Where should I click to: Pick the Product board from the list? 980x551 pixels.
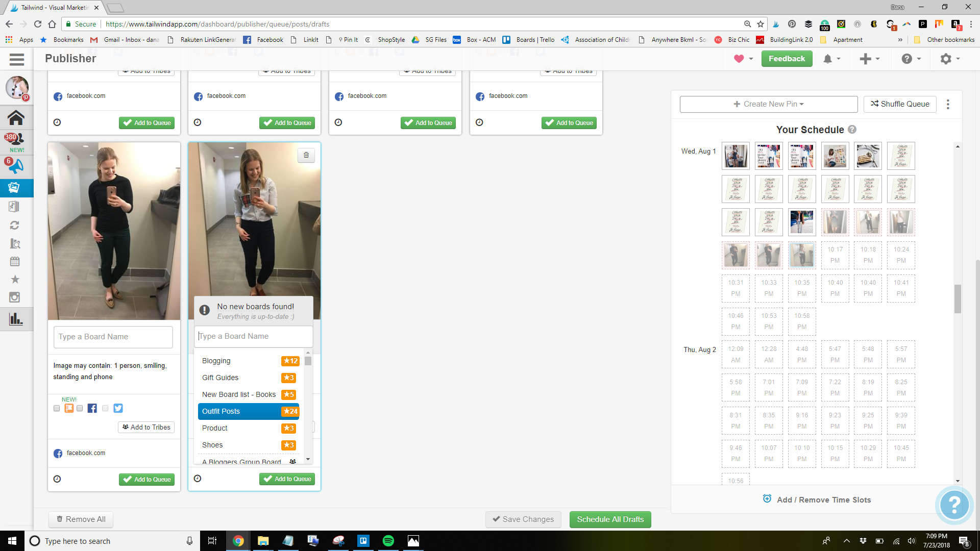point(249,428)
